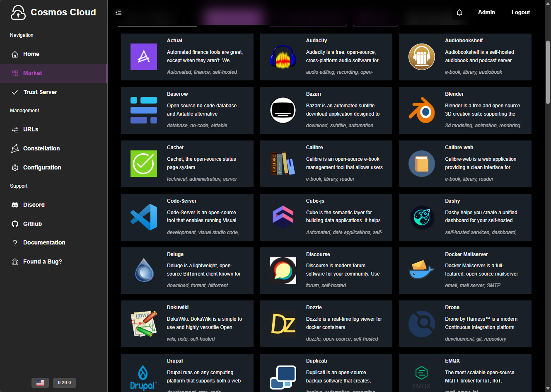Image resolution: width=551 pixels, height=392 pixels.
Task: Click the Deluge title text
Action: pyautogui.click(x=175, y=254)
